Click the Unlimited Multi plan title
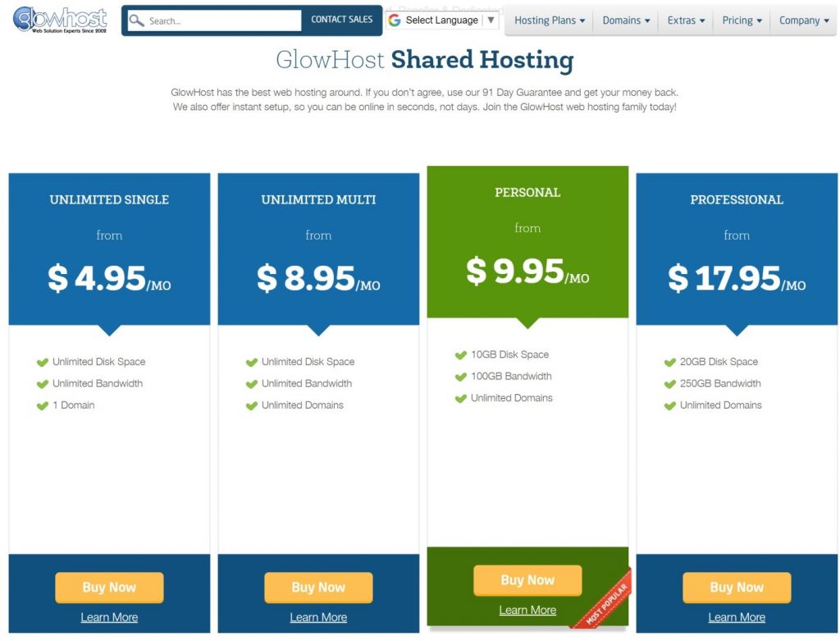The height and width of the screenshot is (641, 840). [318, 200]
